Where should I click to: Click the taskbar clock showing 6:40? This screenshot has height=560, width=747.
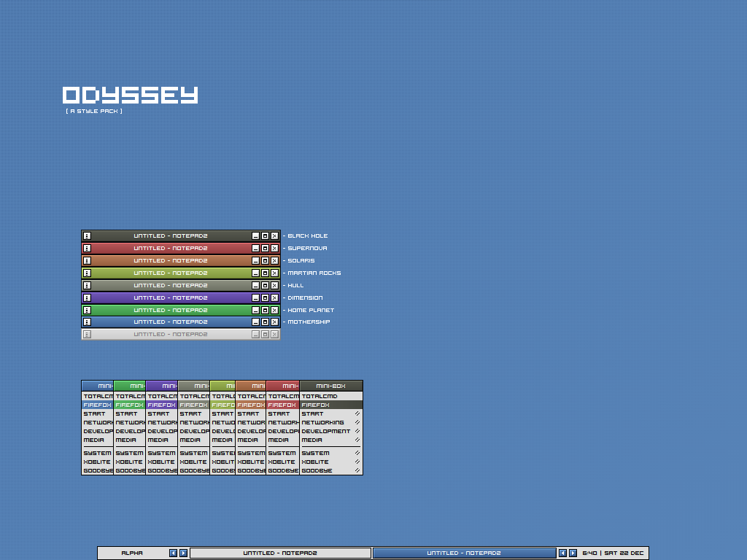tap(613, 553)
